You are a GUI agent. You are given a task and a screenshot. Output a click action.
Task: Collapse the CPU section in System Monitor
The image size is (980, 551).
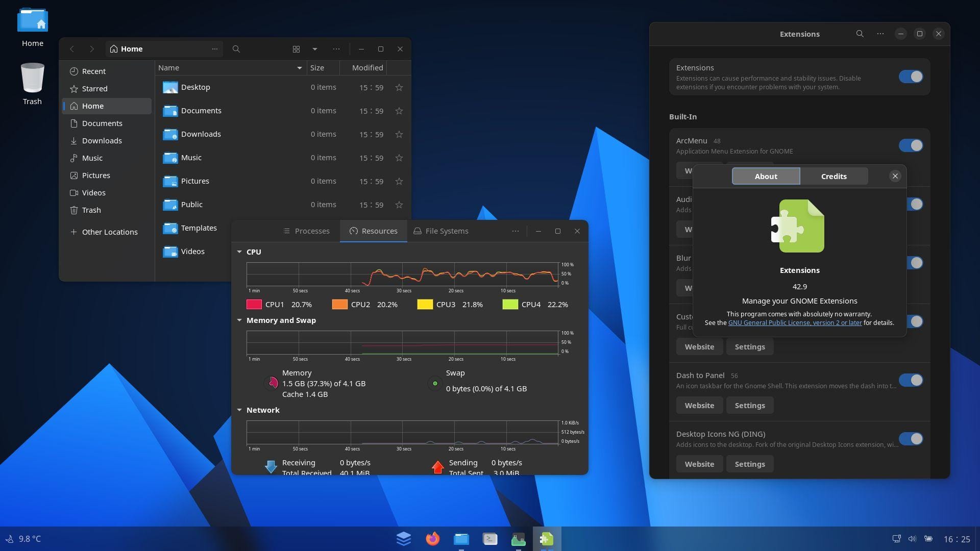click(239, 251)
